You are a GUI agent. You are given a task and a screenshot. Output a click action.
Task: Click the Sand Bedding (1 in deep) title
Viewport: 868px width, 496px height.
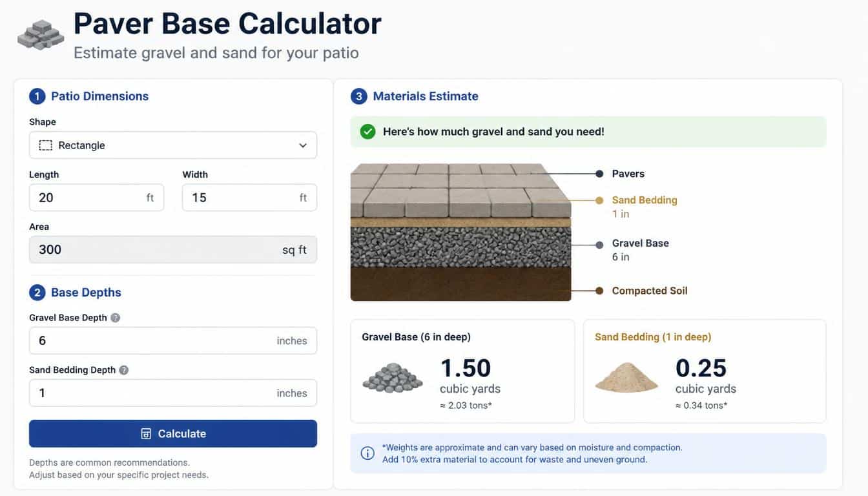tap(653, 337)
